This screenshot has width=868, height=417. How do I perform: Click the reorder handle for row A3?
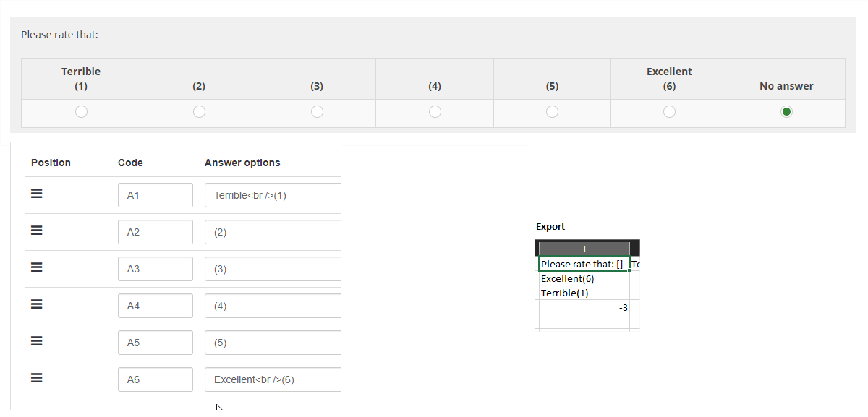click(x=37, y=268)
